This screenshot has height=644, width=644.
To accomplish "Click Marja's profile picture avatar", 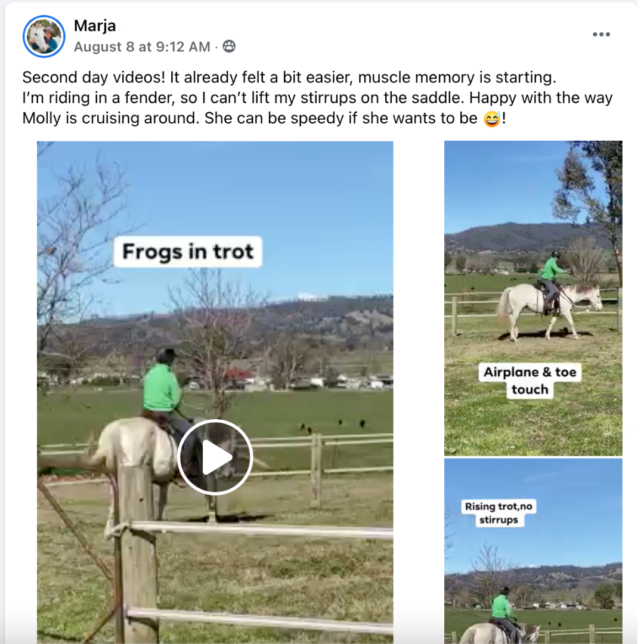I will click(44, 36).
